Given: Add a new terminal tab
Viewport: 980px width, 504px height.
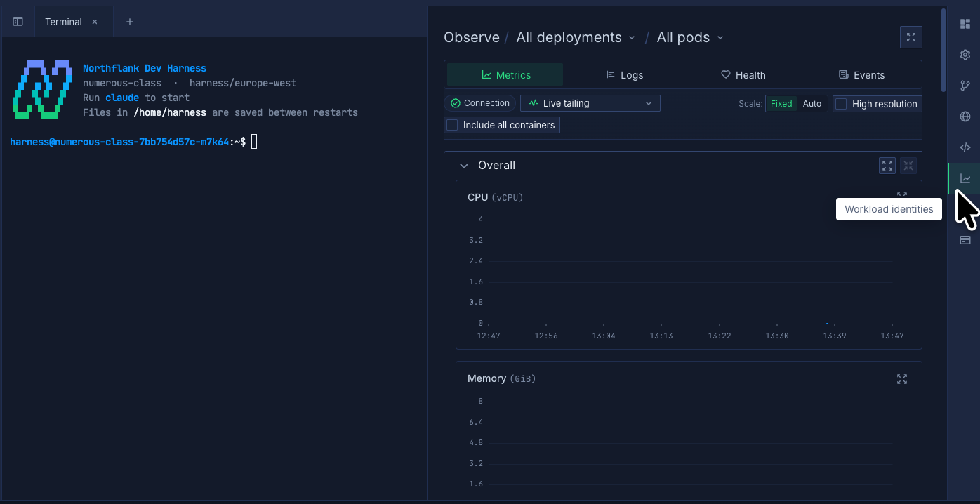Looking at the screenshot, I should click(129, 22).
